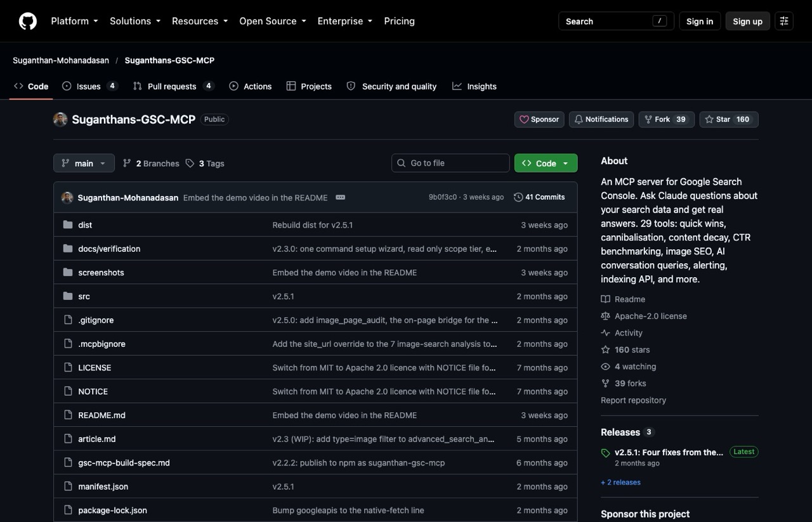Expand the Solutions menu
Image resolution: width=812 pixels, height=522 pixels.
(x=134, y=21)
